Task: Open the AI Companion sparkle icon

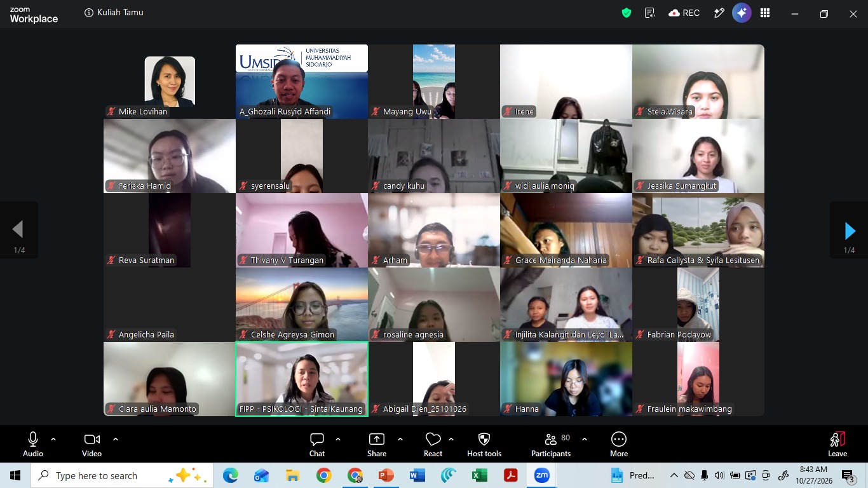Action: click(742, 13)
